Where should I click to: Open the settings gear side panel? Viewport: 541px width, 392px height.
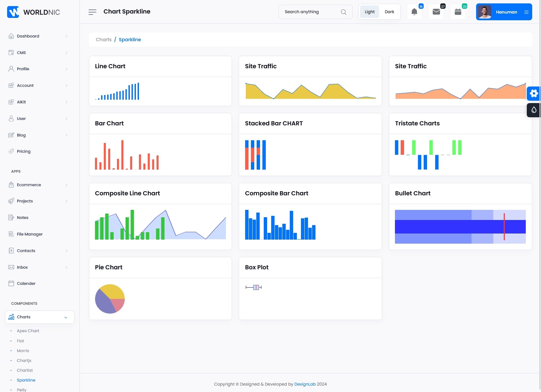[x=534, y=93]
